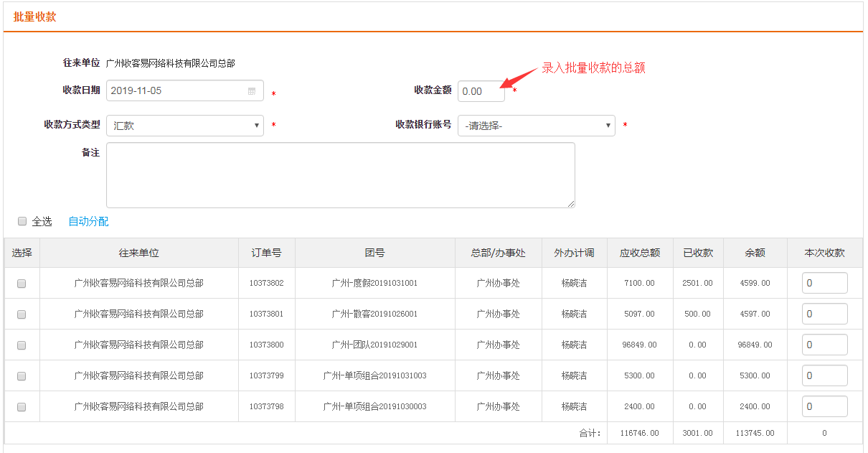Select checkbox for order 10373802
This screenshot has height=453, width=868.
[22, 284]
